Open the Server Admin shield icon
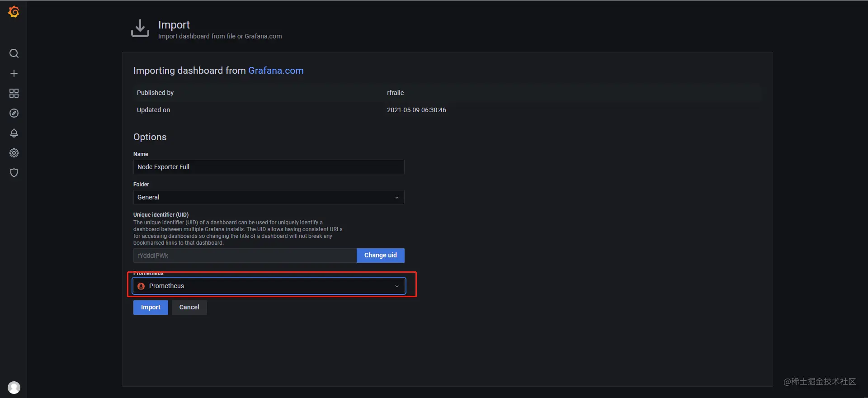Image resolution: width=868 pixels, height=398 pixels. (14, 173)
